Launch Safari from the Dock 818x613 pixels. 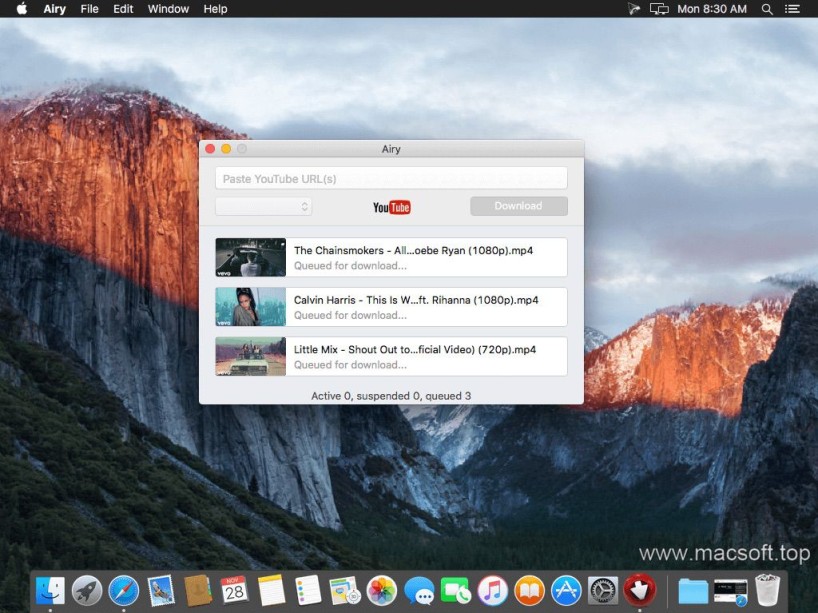click(x=123, y=590)
